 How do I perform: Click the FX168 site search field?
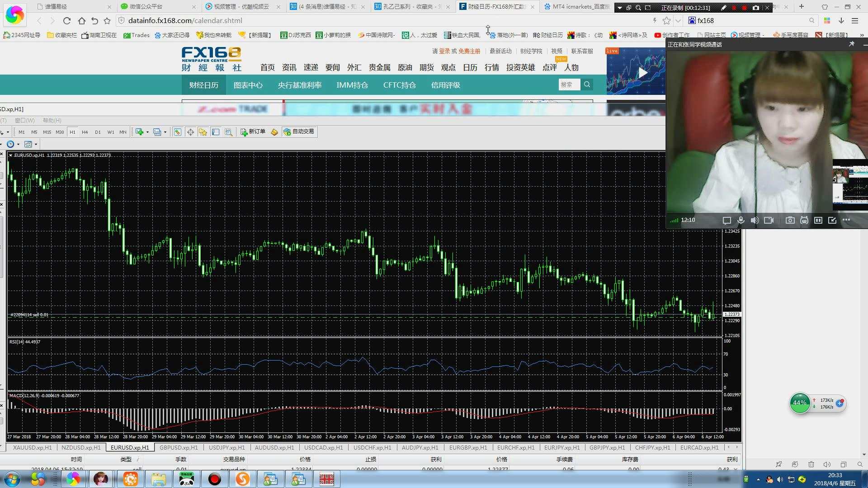point(569,84)
